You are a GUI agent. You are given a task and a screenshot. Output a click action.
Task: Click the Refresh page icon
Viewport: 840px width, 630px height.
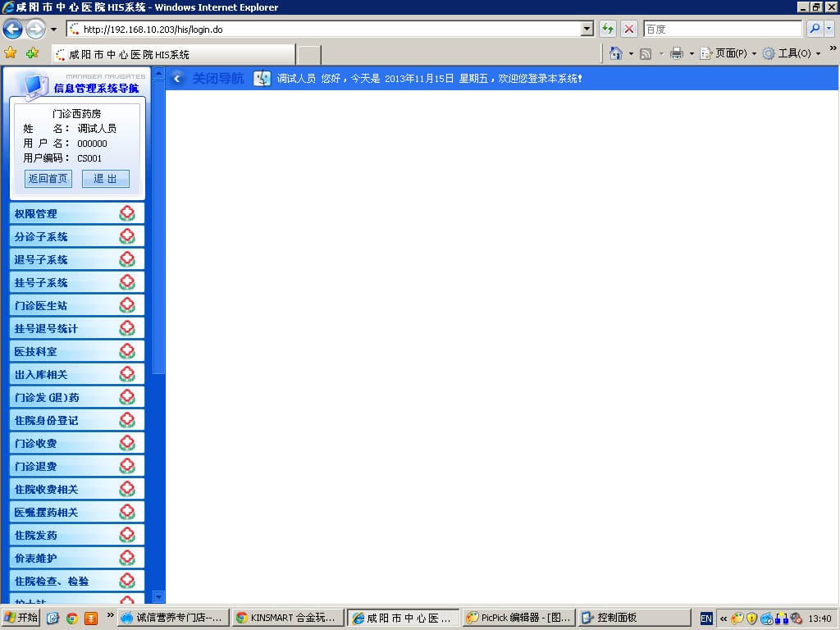coord(608,30)
